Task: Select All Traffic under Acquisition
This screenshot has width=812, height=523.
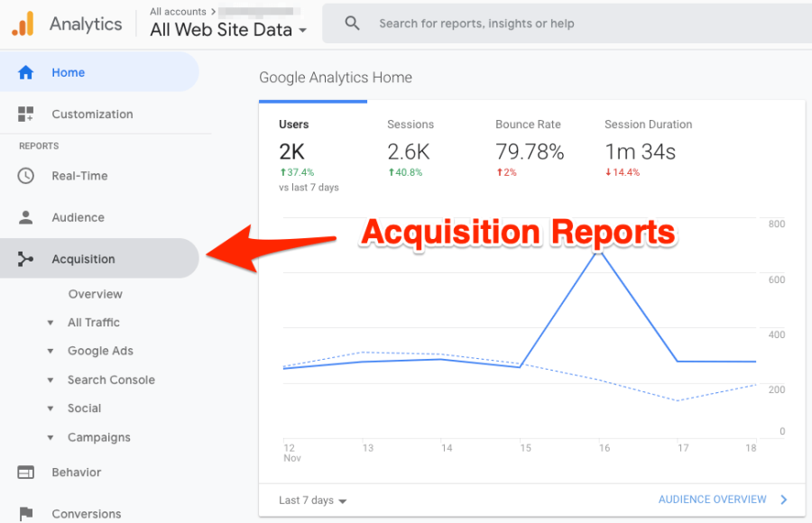Action: pos(94,323)
